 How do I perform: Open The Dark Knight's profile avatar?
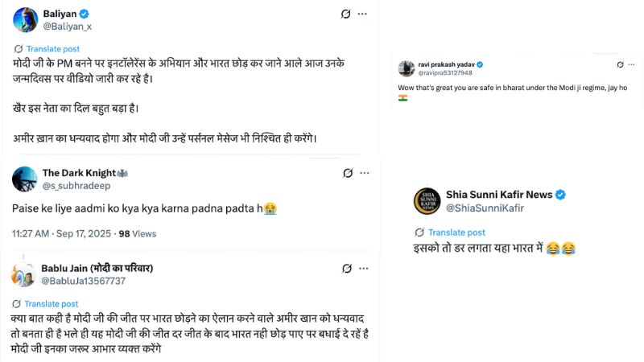tap(25, 179)
